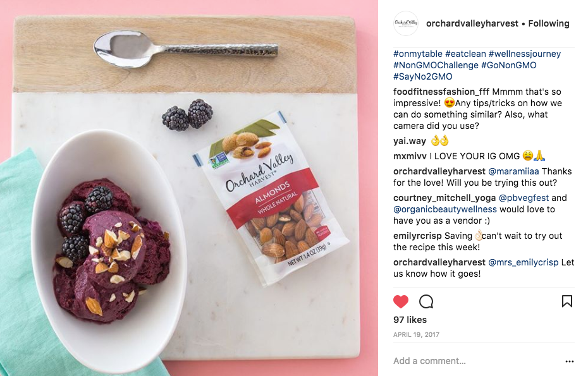Click the Add a comment field
The width and height of the screenshot is (588, 376).
coord(476,361)
